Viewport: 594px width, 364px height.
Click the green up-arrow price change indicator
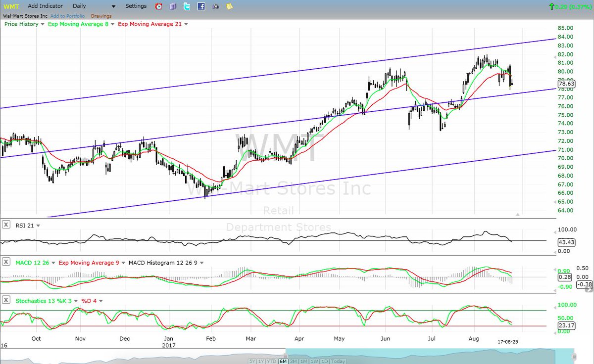[x=551, y=6]
